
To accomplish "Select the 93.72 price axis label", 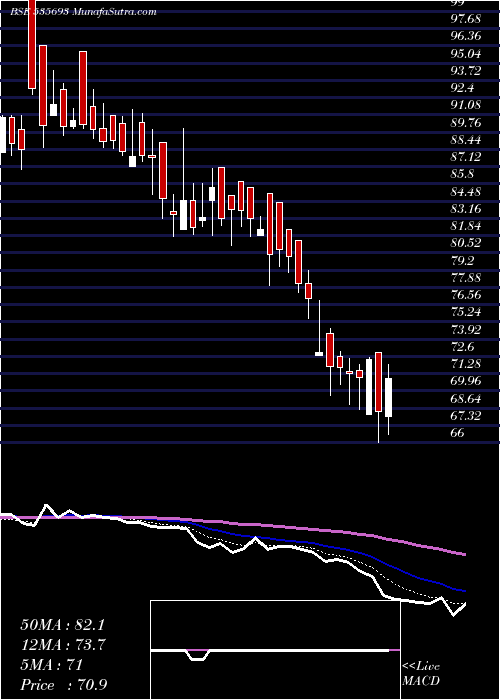I will click(466, 71).
